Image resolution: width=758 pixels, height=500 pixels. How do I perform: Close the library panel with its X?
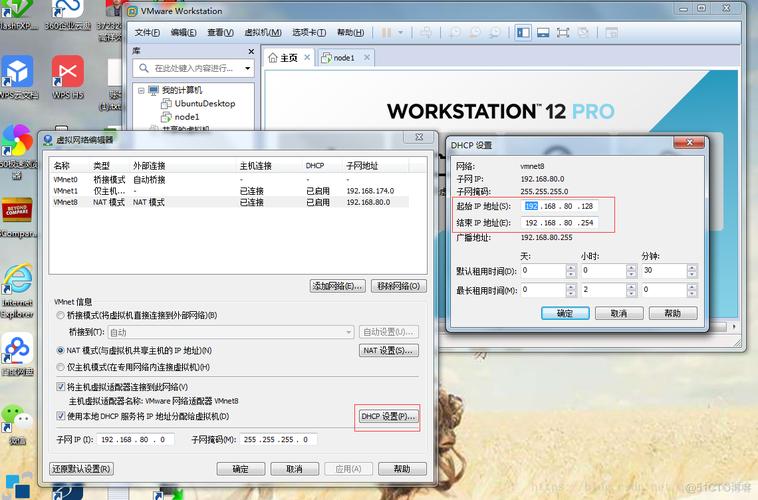pos(251,51)
